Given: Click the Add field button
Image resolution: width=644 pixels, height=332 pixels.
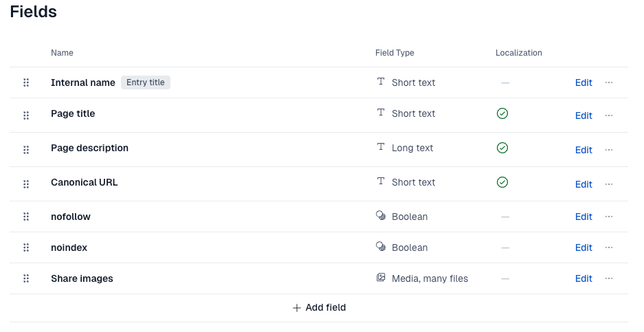Looking at the screenshot, I should pos(319,308).
